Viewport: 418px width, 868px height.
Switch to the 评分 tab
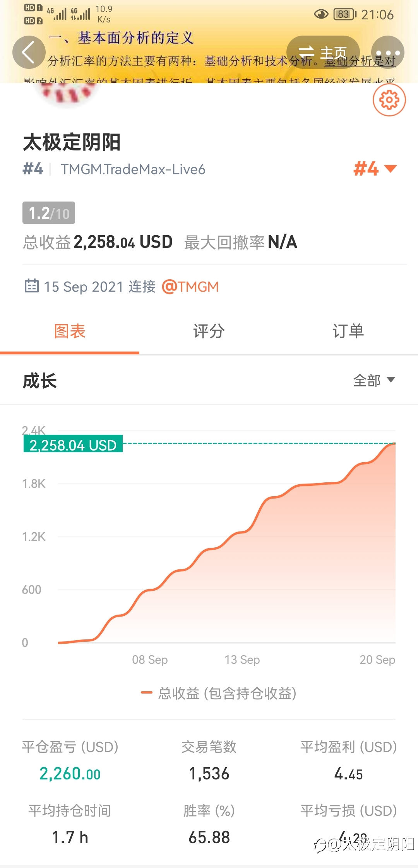tap(209, 331)
